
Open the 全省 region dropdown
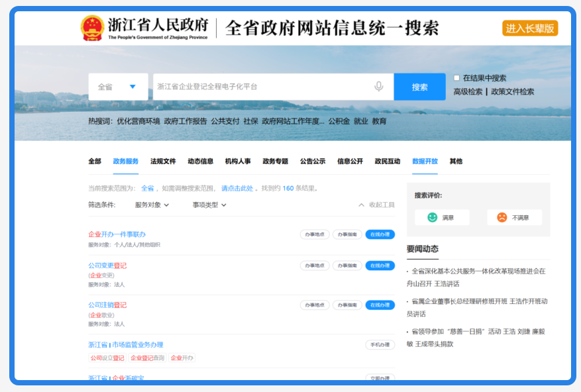coord(118,87)
